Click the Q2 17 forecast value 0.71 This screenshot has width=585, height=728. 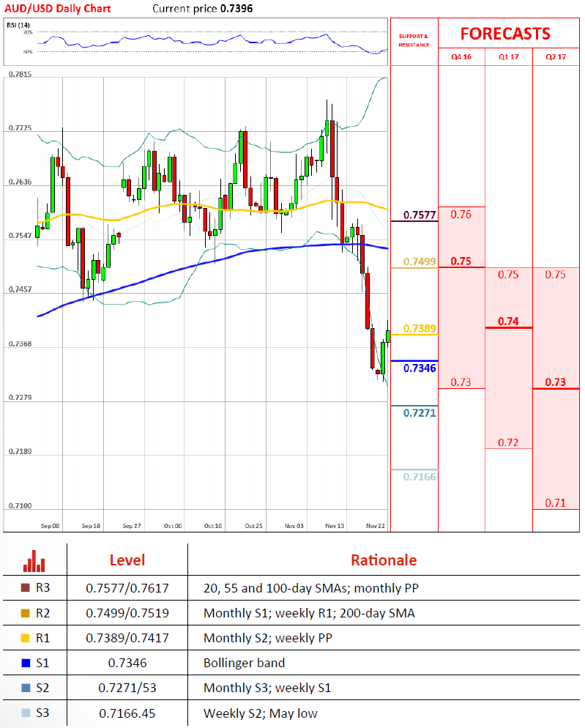(x=556, y=503)
